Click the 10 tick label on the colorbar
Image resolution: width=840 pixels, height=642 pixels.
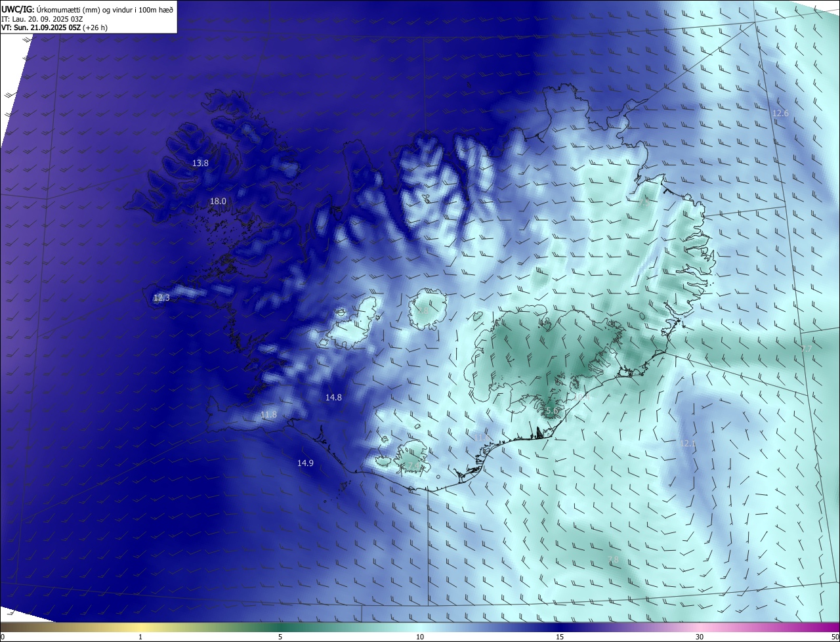[420, 637]
